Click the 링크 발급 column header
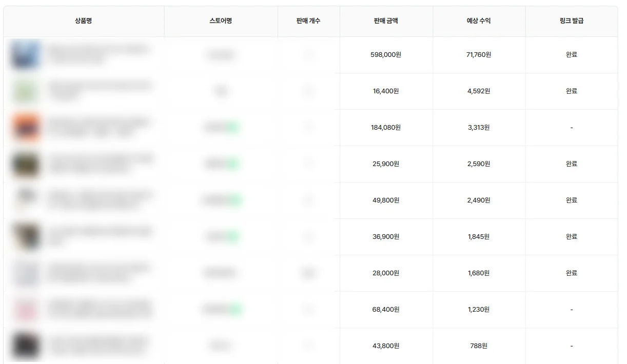The height and width of the screenshot is (364, 627). click(571, 21)
